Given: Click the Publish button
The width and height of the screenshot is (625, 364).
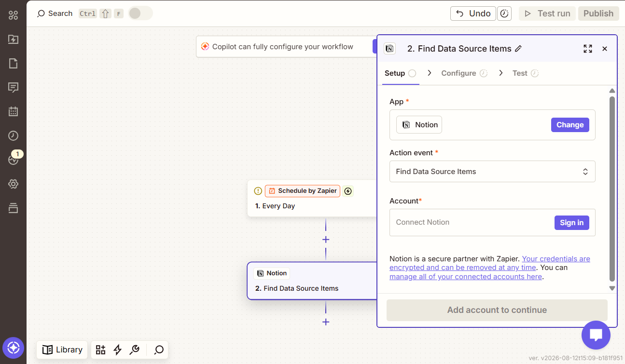Looking at the screenshot, I should click(598, 13).
